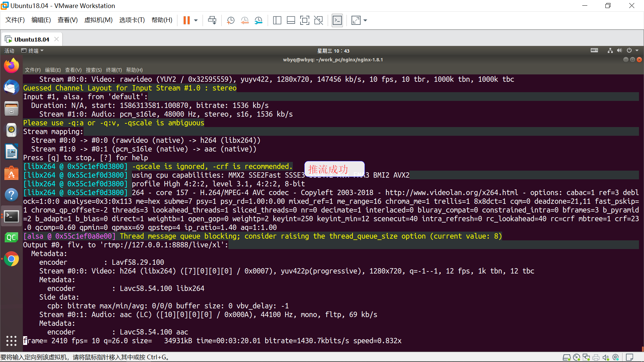Open the suspend button dropdown arrow
644x362 pixels.
(x=196, y=20)
